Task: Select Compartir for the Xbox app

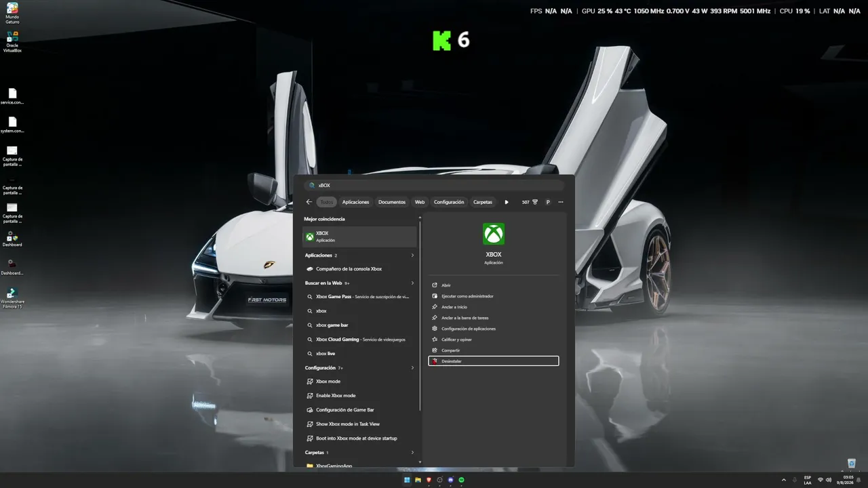Action: point(494,350)
